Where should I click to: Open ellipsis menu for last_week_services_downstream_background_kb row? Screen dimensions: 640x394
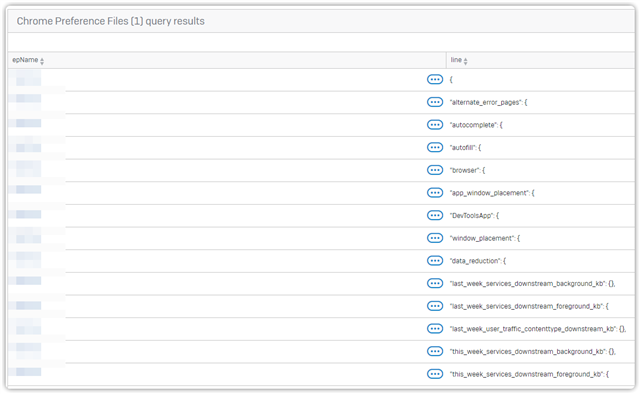435,283
